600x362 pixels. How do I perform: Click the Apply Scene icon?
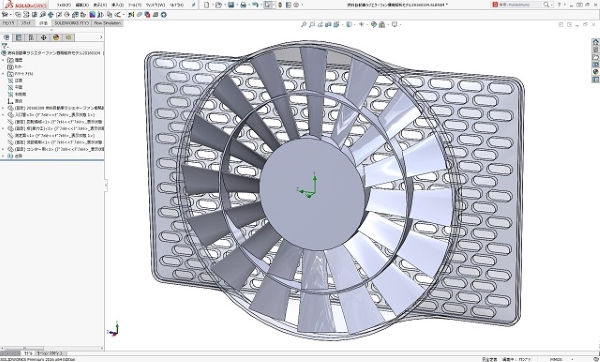coord(382,24)
